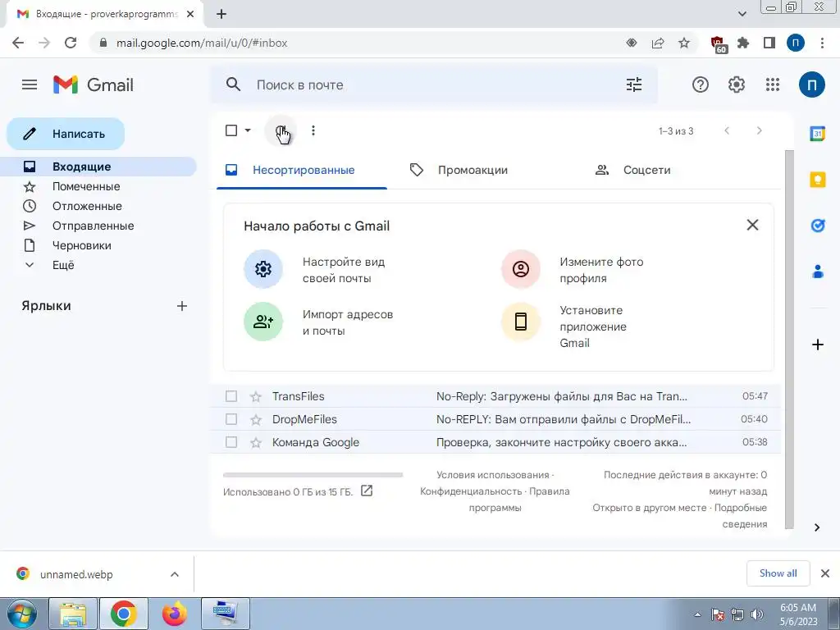Select the TransFiles email checkbox
This screenshot has width=840, height=630.
tap(231, 396)
